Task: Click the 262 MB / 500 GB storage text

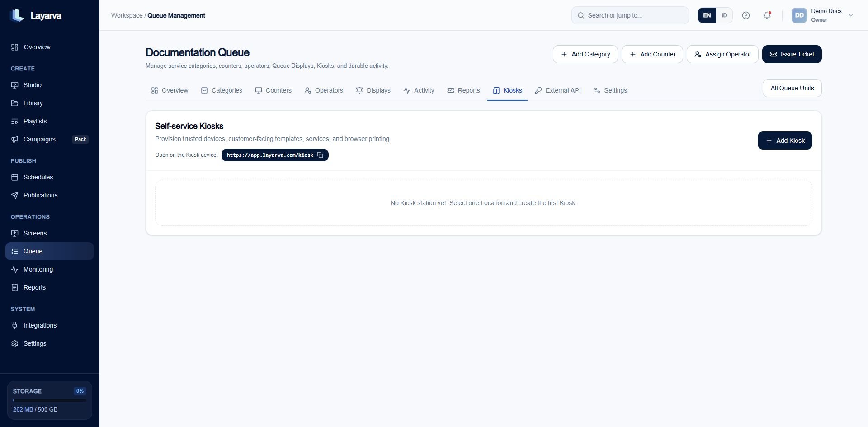Action: (x=35, y=409)
